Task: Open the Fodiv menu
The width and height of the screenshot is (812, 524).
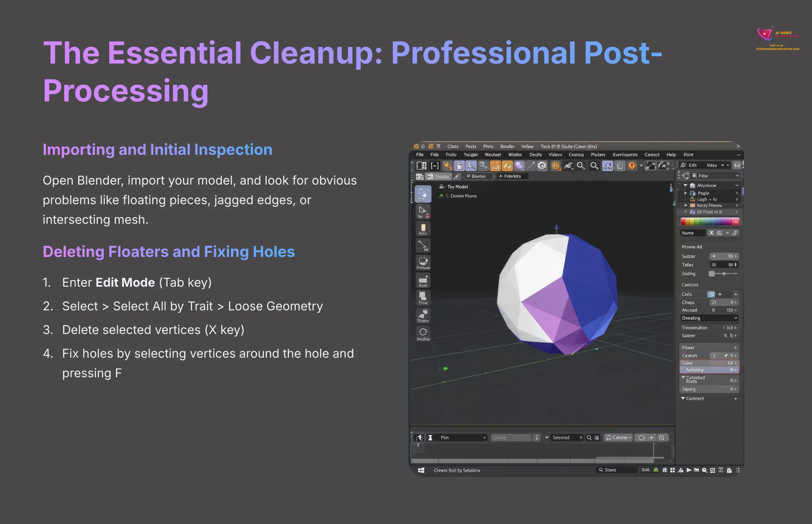Action: coord(451,154)
